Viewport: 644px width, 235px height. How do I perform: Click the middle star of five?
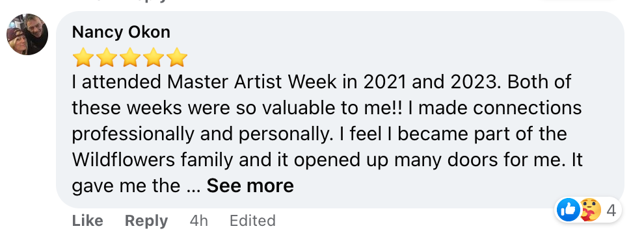coord(130,57)
